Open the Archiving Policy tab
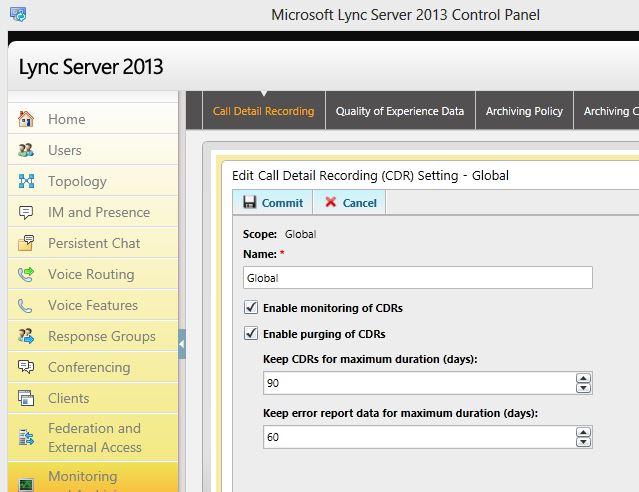 point(524,111)
